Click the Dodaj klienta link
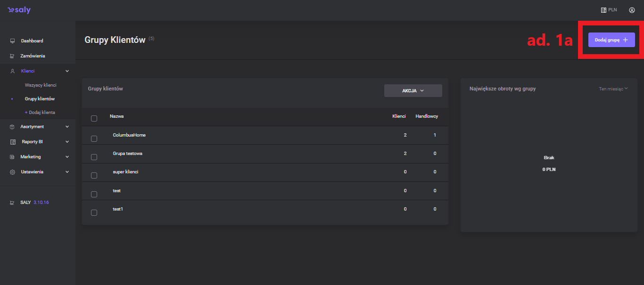The width and height of the screenshot is (644, 285). pyautogui.click(x=40, y=113)
